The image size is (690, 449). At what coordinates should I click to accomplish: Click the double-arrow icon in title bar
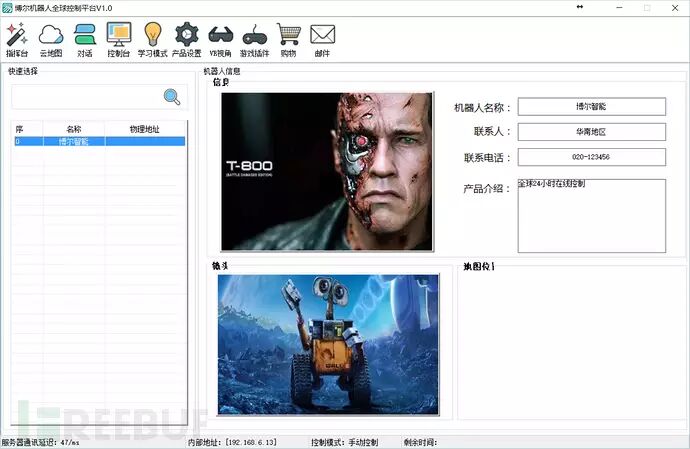click(580, 7)
